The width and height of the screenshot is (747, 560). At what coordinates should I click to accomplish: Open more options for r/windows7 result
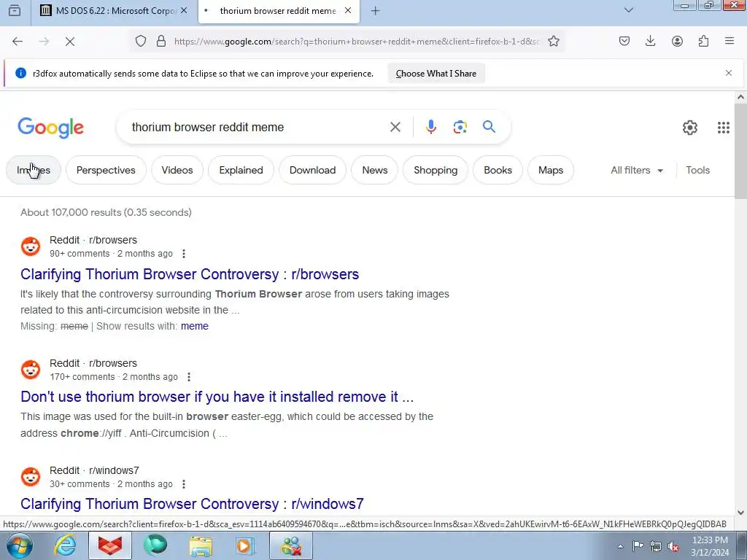(184, 484)
